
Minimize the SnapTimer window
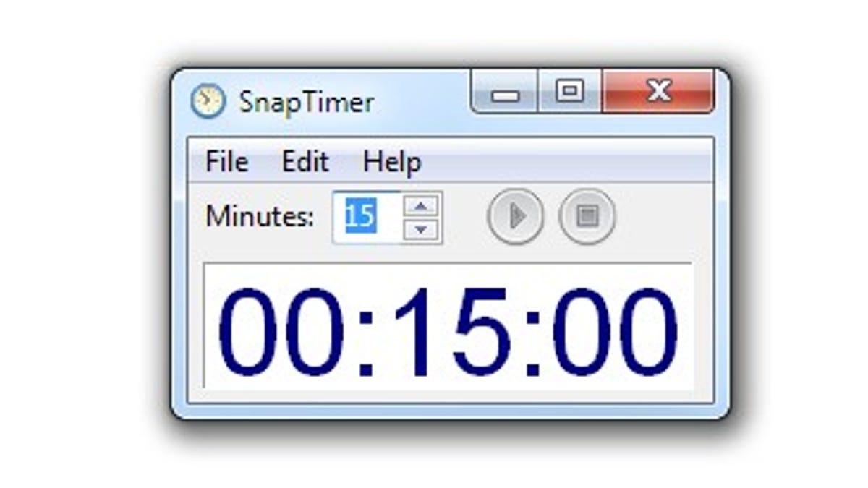[x=504, y=92]
